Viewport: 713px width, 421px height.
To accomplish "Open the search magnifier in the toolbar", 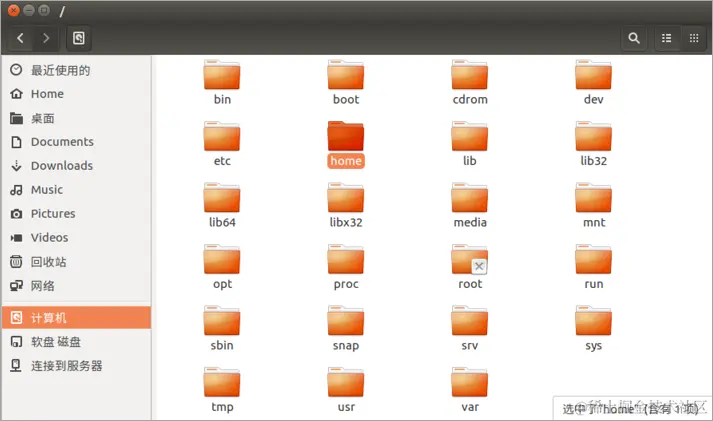I will (x=634, y=38).
